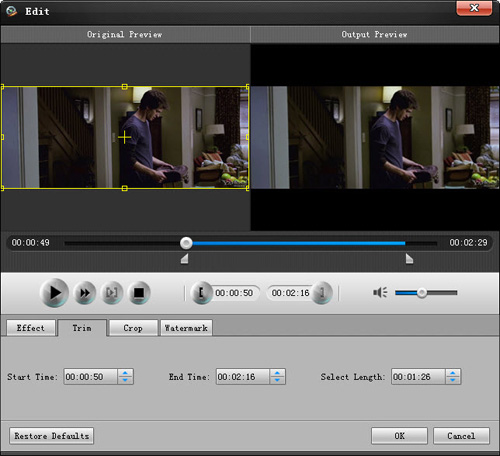500x456 pixels.
Task: Decrease Start Time with the down arrow
Action: point(125,380)
